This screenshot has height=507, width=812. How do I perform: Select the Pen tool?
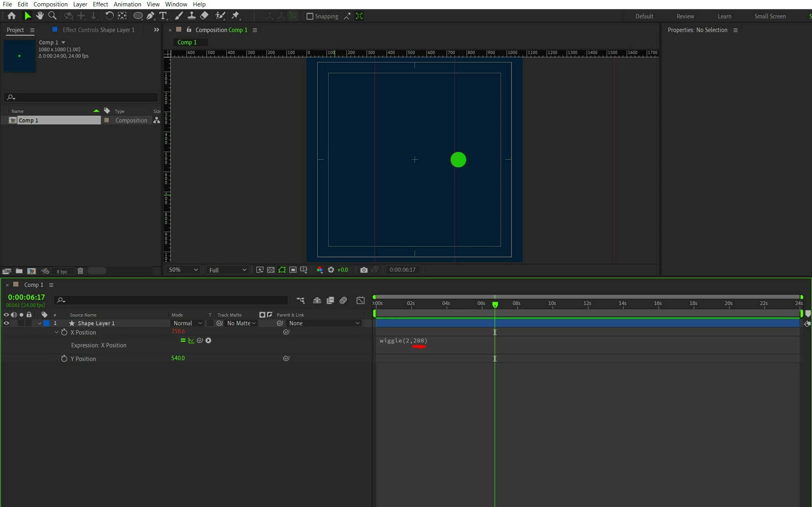[150, 16]
